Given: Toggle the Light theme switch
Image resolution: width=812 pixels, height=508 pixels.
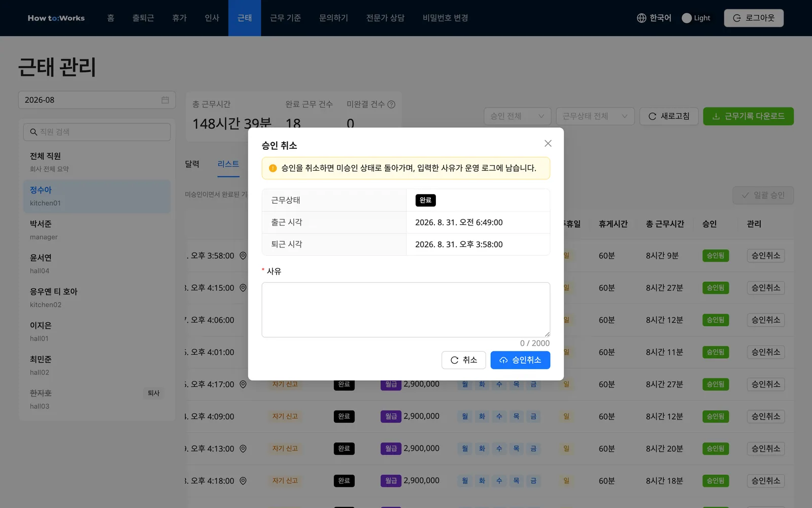Looking at the screenshot, I should 687,18.
